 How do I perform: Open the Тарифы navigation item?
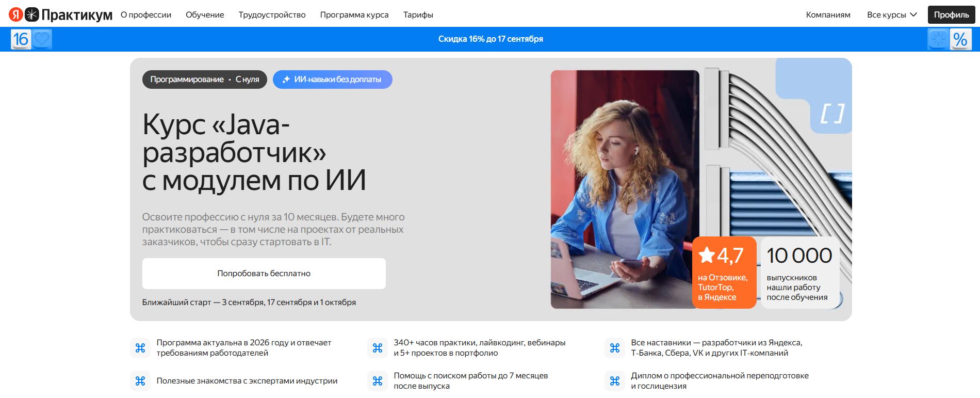(418, 14)
